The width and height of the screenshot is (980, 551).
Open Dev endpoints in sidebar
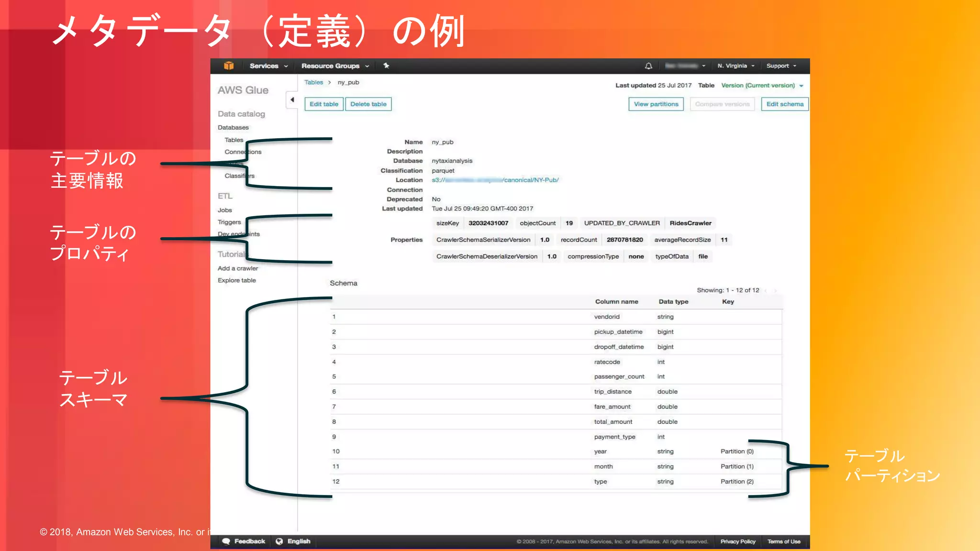[239, 234]
